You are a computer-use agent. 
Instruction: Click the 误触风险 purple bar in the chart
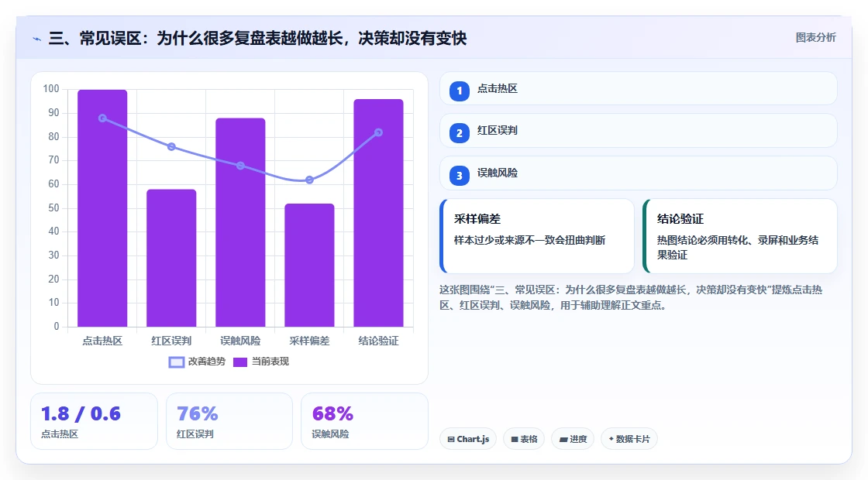click(x=240, y=222)
